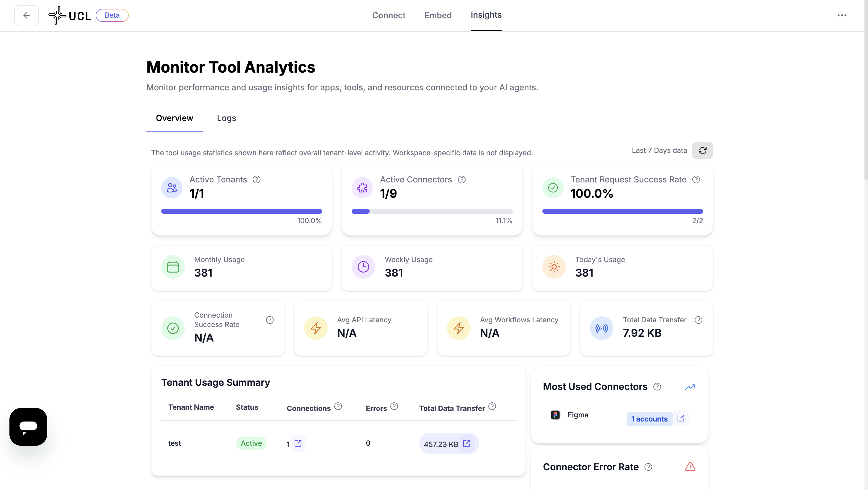Open 457.23 KB data transfer link icon
The height and width of the screenshot is (490, 868).
click(467, 443)
